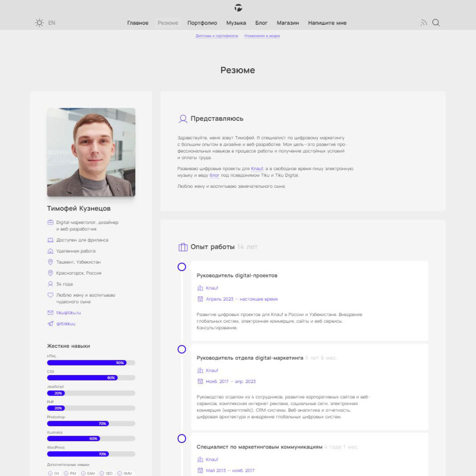Click the site logo at the top
Image resolution: width=476 pixels, height=476 pixels.
coord(238,8)
